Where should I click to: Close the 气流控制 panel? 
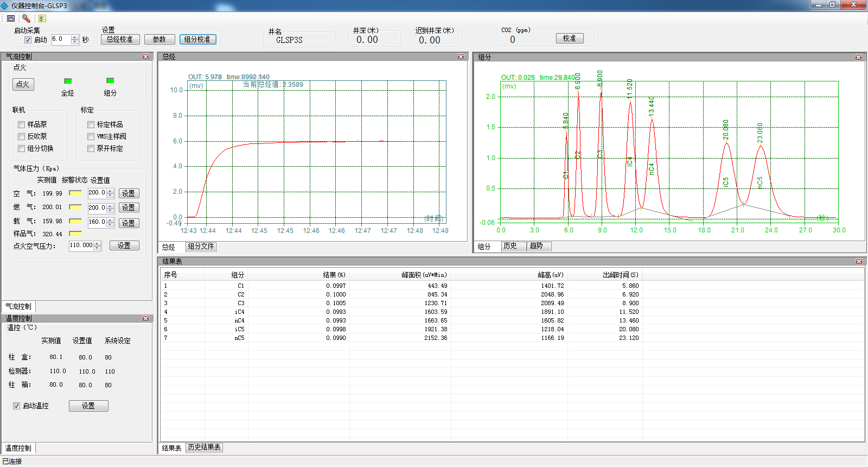coord(145,56)
